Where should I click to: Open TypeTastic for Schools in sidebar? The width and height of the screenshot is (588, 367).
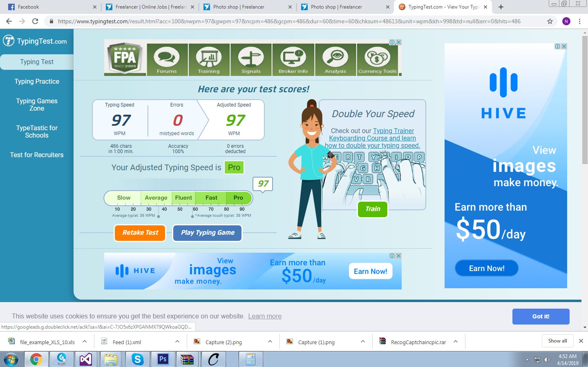click(37, 131)
